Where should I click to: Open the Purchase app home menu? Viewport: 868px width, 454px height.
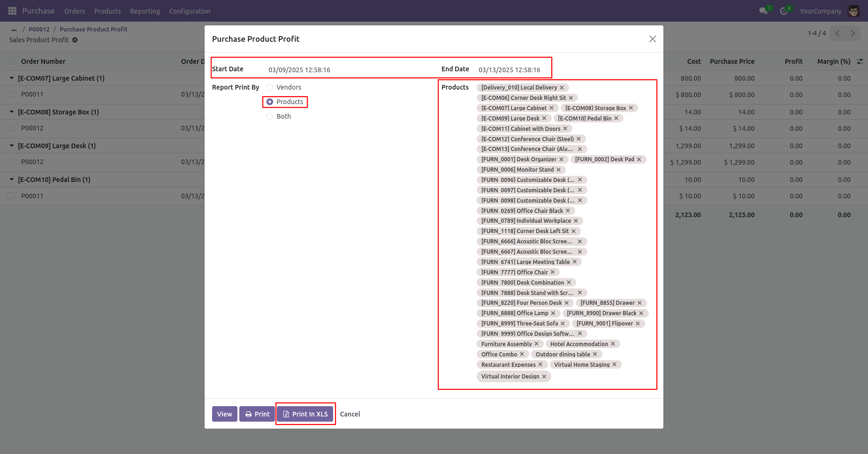(x=38, y=11)
